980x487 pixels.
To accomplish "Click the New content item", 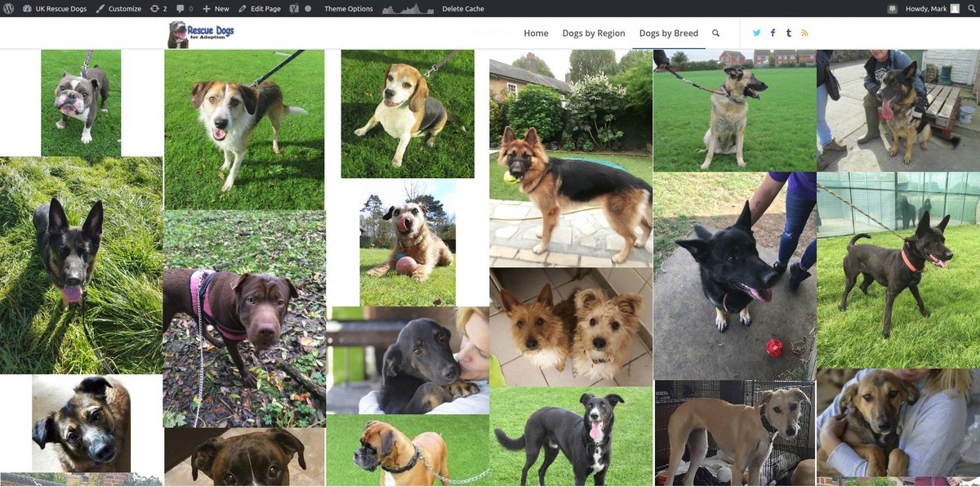I will (x=216, y=8).
